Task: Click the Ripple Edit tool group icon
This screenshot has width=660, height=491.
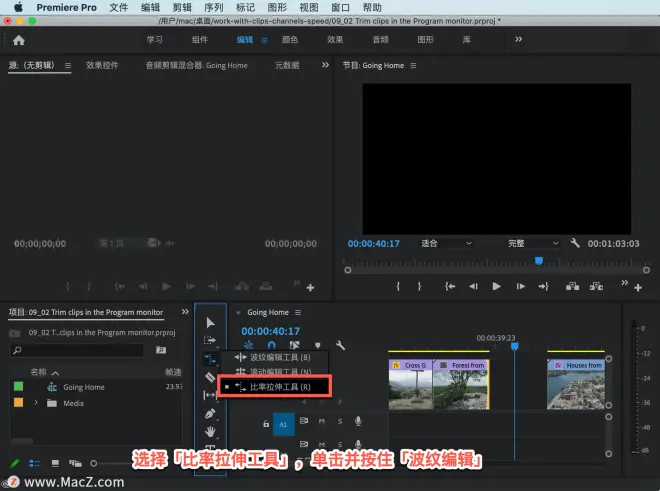Action: pos(210,359)
